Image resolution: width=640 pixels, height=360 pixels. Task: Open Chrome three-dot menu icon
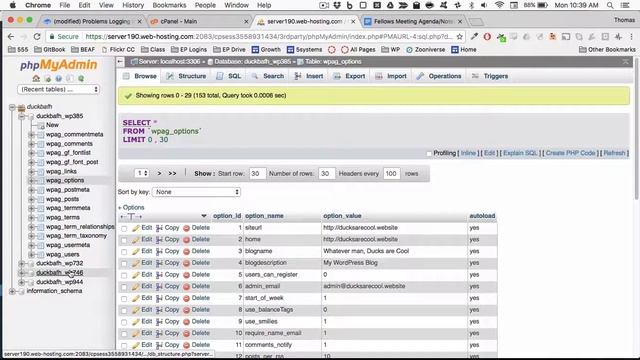[x=631, y=37]
